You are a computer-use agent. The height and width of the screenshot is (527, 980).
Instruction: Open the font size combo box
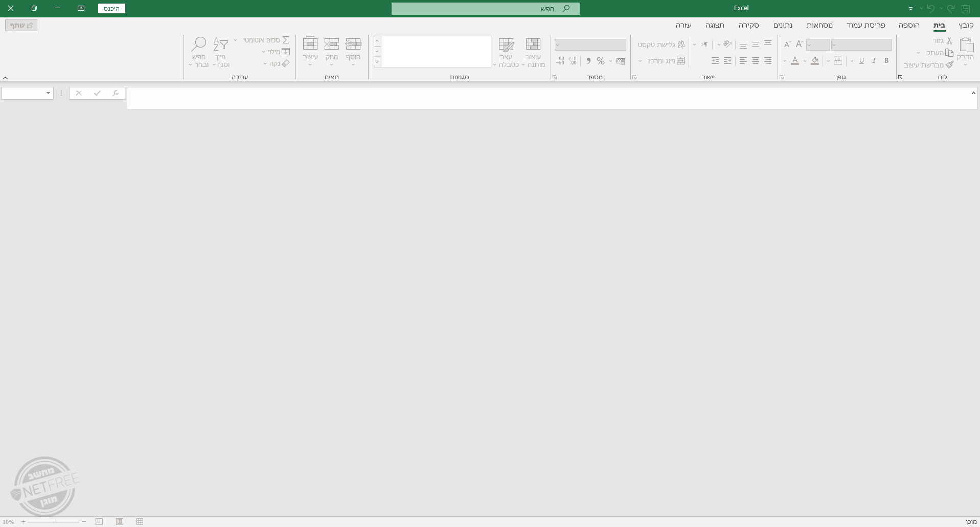point(818,45)
